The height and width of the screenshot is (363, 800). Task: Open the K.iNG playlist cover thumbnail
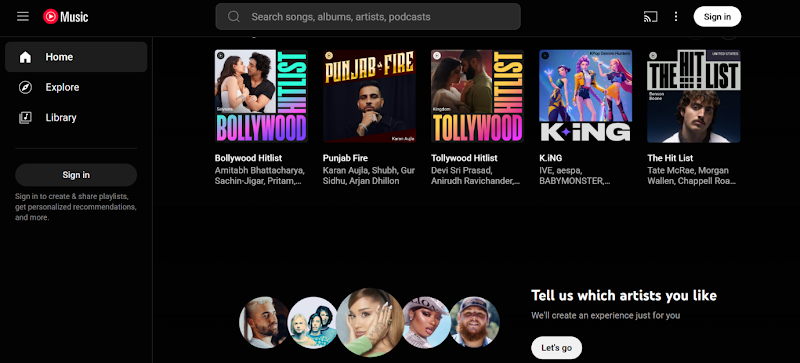click(x=586, y=96)
